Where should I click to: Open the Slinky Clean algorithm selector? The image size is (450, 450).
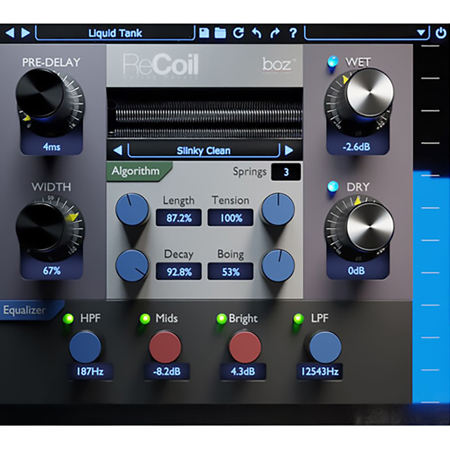click(x=203, y=151)
